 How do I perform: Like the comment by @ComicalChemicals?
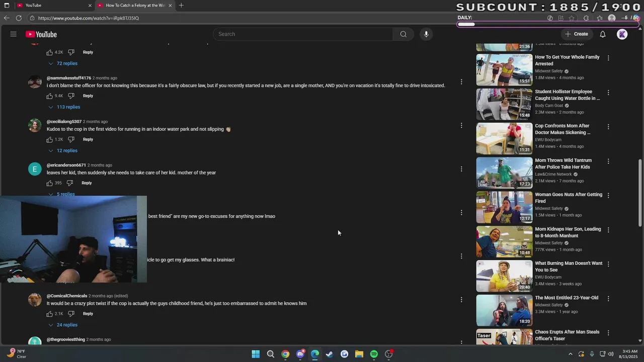[x=50, y=314]
